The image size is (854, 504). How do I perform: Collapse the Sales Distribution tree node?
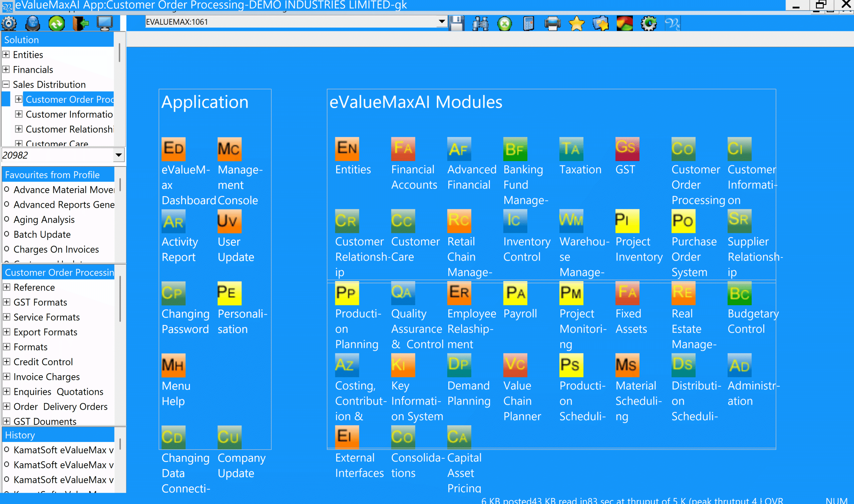point(6,84)
